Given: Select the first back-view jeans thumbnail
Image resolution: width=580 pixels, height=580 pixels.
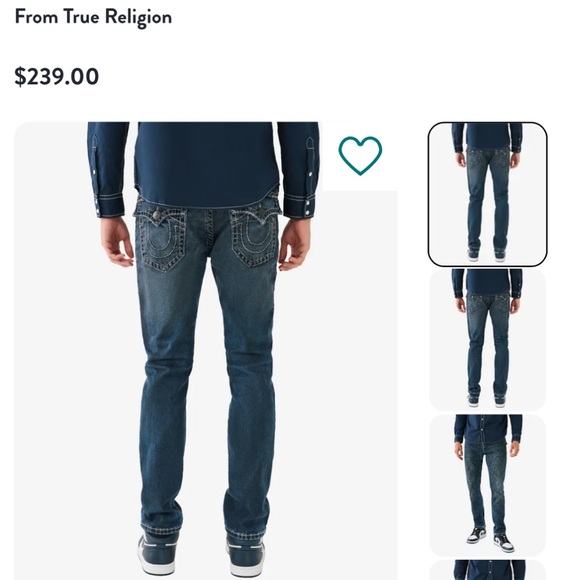Looking at the screenshot, I should click(x=488, y=194).
